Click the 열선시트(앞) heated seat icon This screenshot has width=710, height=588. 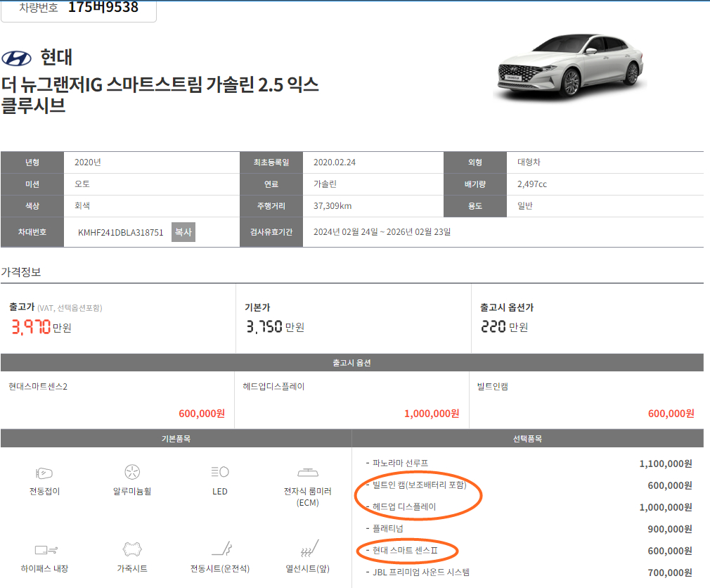point(310,548)
